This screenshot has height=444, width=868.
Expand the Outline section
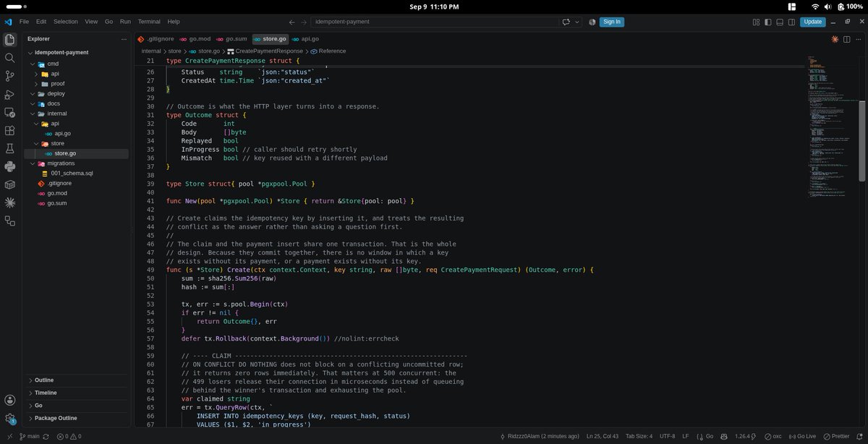(x=78, y=380)
